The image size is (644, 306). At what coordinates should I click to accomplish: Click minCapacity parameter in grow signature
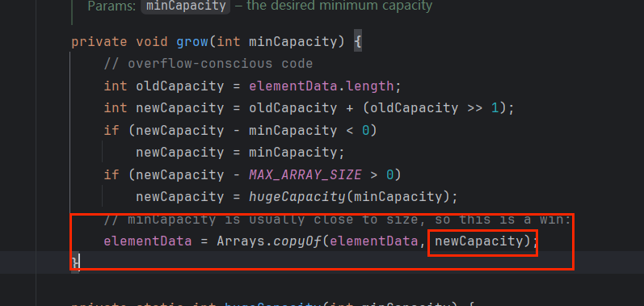pos(293,42)
